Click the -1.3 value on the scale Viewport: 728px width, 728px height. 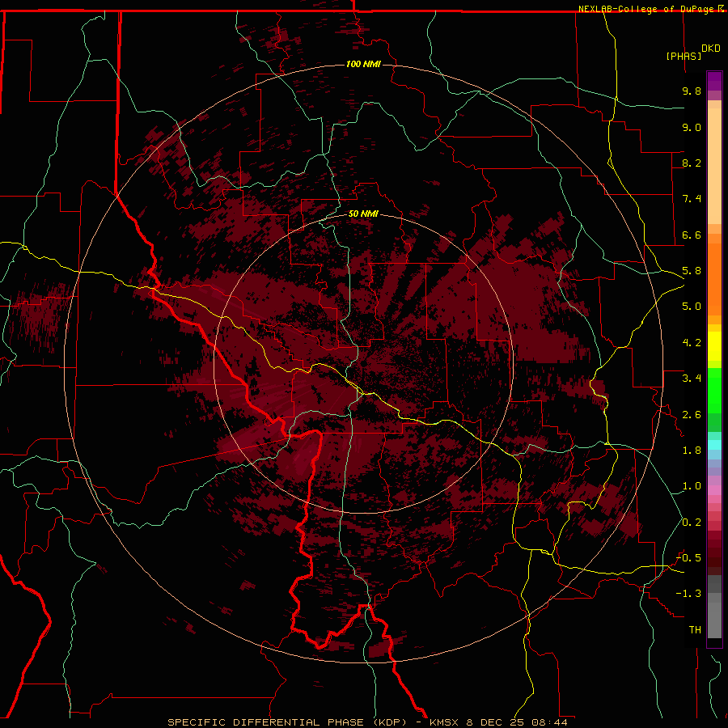pyautogui.click(x=689, y=594)
